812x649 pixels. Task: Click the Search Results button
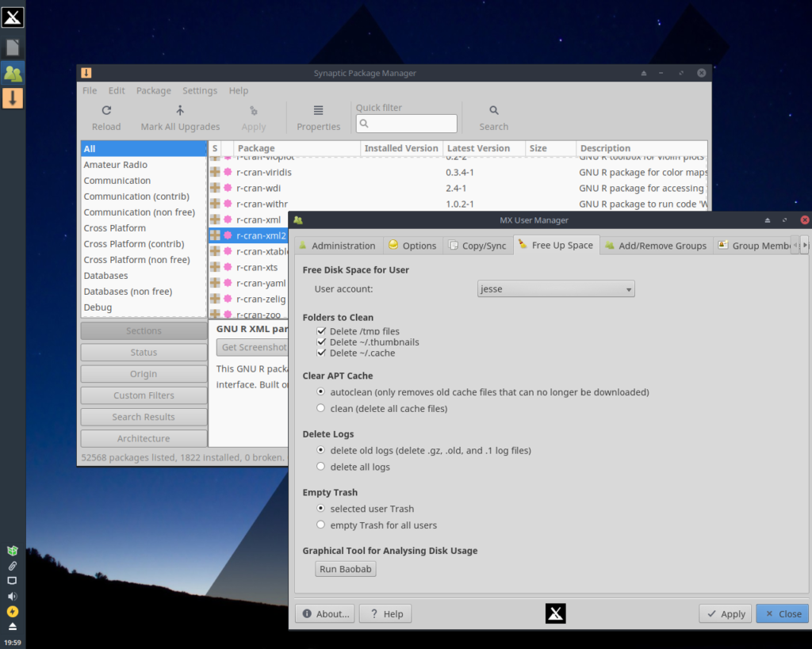(144, 417)
